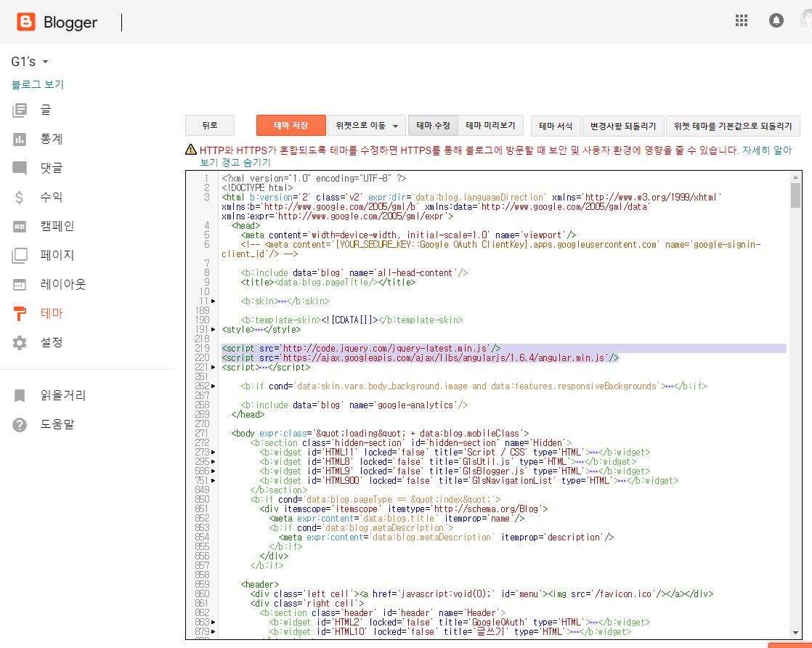The height and width of the screenshot is (648, 812).
Task: Open the G1's blog selector dropdown
Action: click(x=30, y=62)
